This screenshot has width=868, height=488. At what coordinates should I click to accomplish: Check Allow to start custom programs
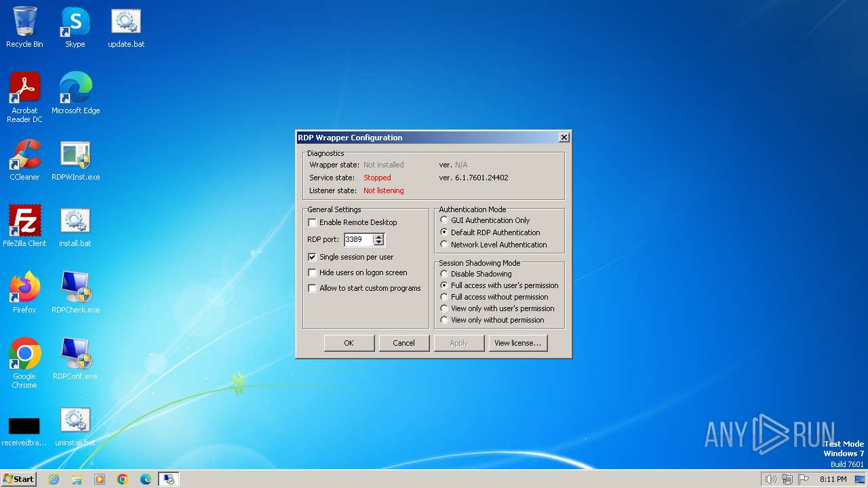[312, 288]
